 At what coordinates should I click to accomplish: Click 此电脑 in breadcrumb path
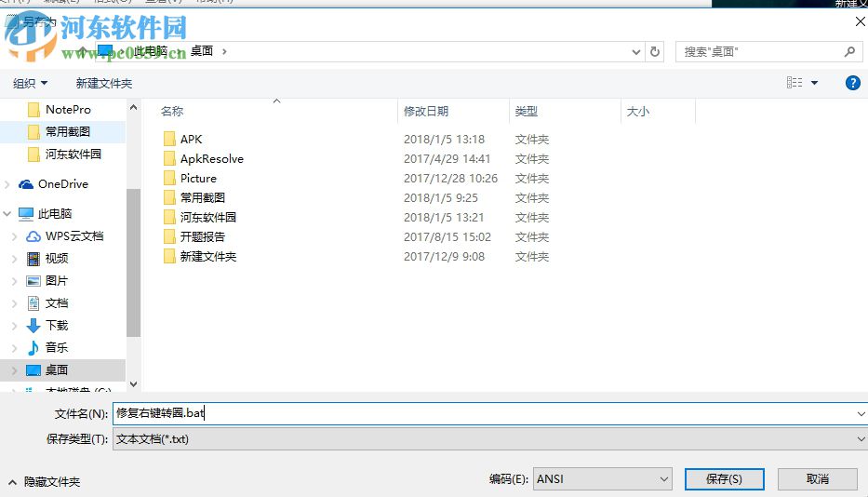(x=151, y=51)
